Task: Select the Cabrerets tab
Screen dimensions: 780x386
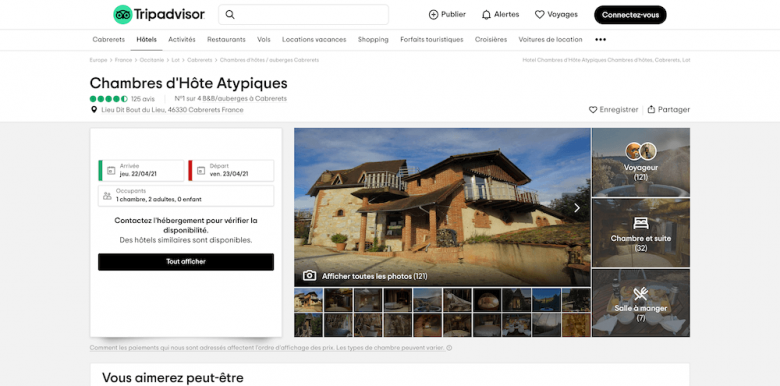Action: click(x=108, y=40)
